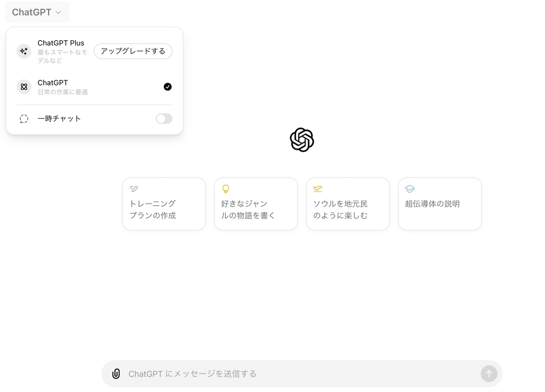This screenshot has height=392, width=545.
Task: Click the paperclip attach file icon
Action: (x=116, y=374)
